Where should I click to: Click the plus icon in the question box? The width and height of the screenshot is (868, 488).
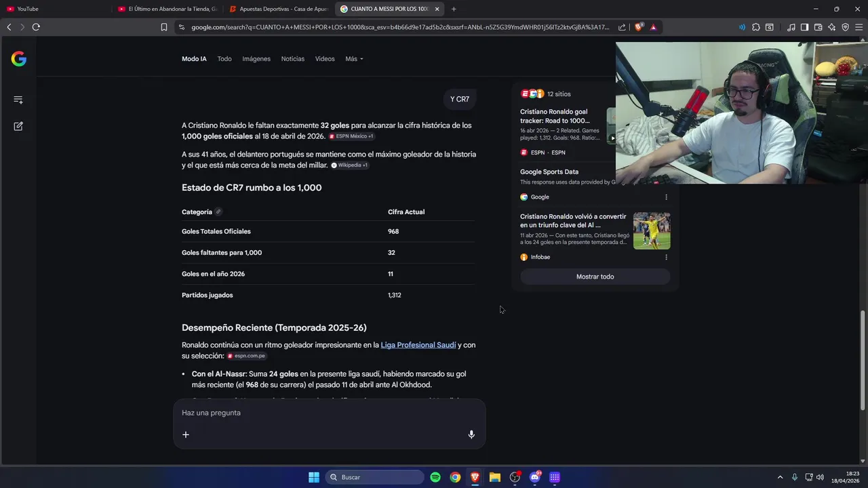tap(186, 434)
